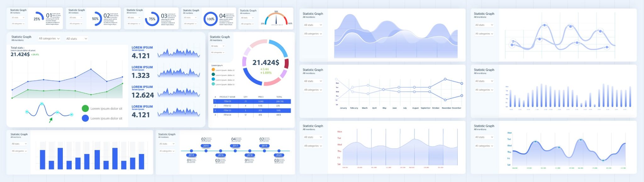Click the large blue legend circle below the green one

point(85,118)
